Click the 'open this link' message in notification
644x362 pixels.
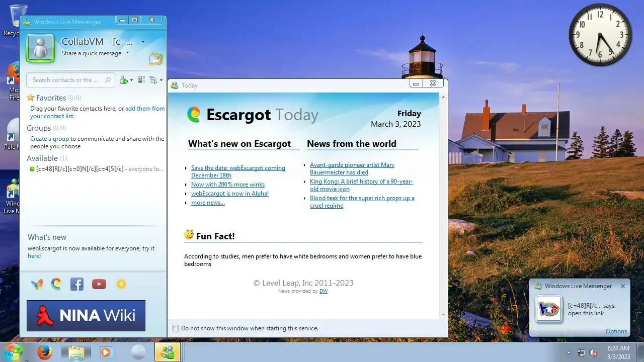point(586,313)
